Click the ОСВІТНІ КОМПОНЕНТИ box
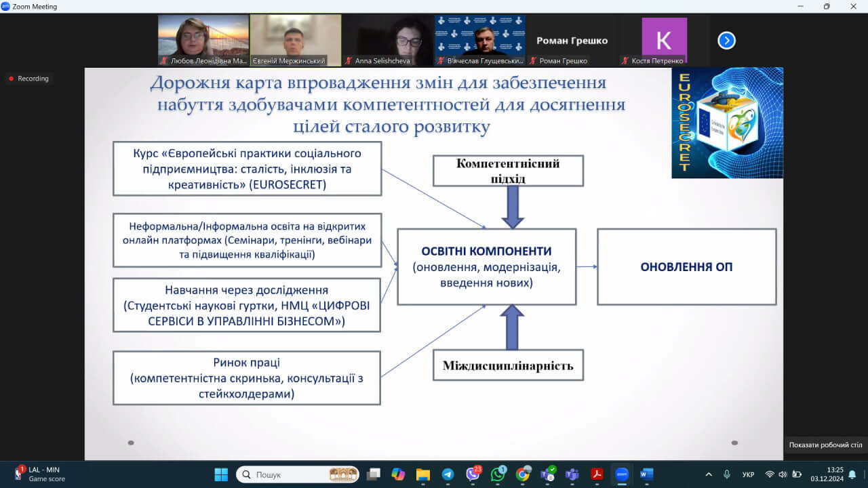868x488 pixels. [x=487, y=266]
